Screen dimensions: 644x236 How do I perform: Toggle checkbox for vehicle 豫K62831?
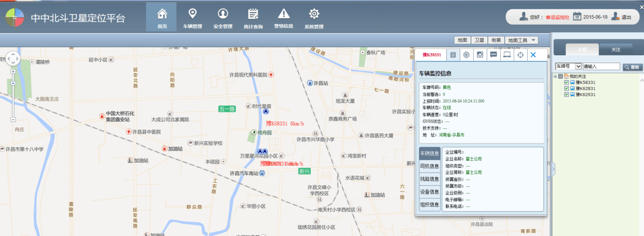click(566, 88)
